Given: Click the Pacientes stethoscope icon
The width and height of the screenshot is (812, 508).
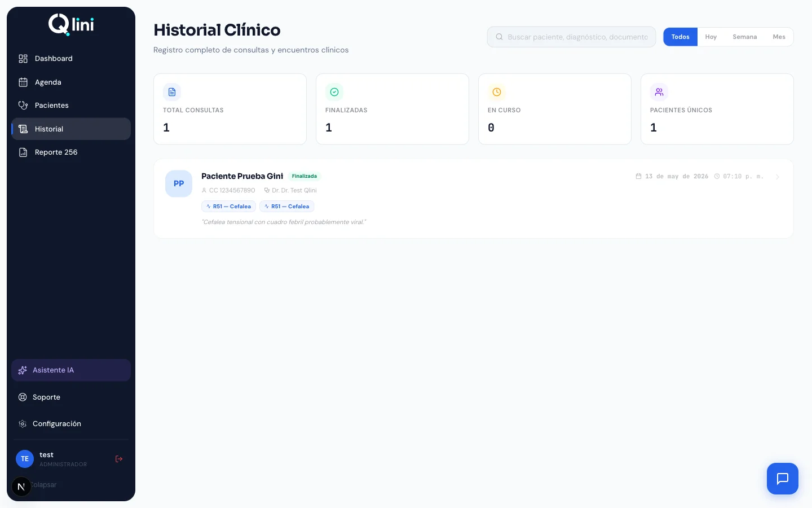Looking at the screenshot, I should pos(23,106).
